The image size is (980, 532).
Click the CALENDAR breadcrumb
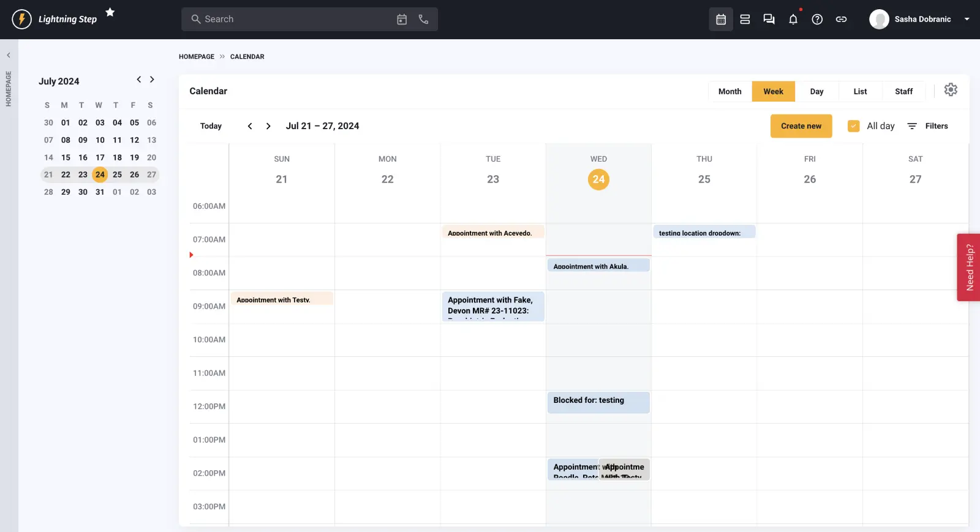(247, 56)
